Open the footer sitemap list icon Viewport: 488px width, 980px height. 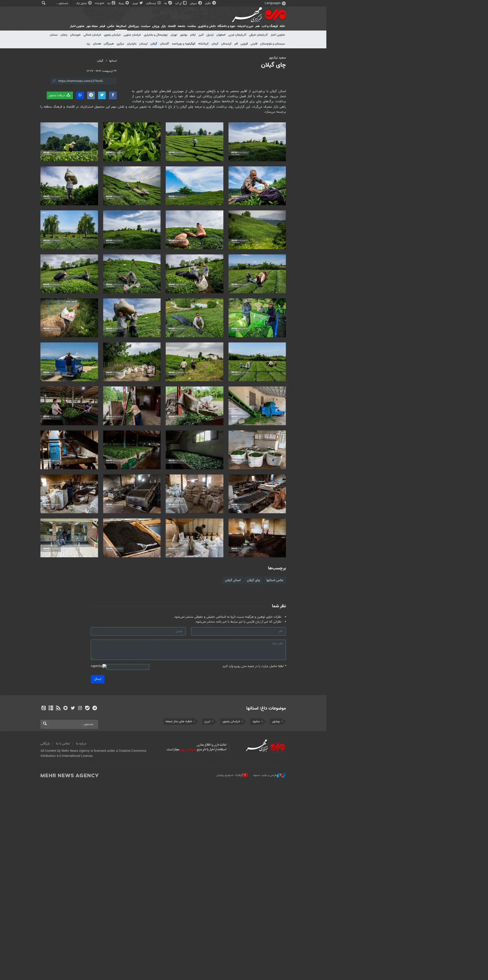pyautogui.click(x=51, y=708)
